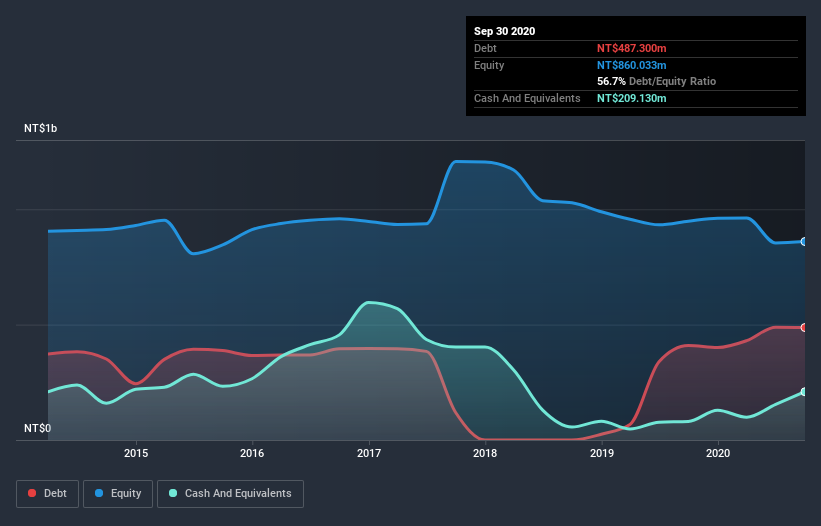Toggle the Equity series legend button
821x526 pixels.
coord(118,494)
